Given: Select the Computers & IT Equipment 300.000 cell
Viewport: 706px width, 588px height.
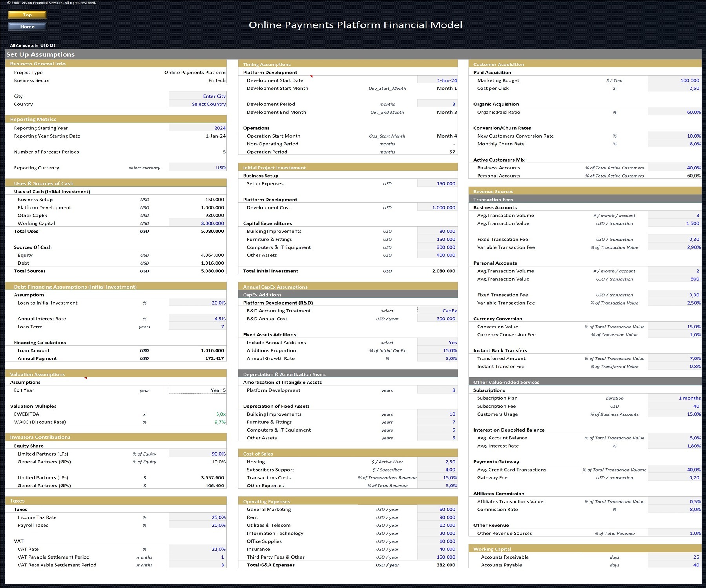Looking at the screenshot, I should coord(437,247).
